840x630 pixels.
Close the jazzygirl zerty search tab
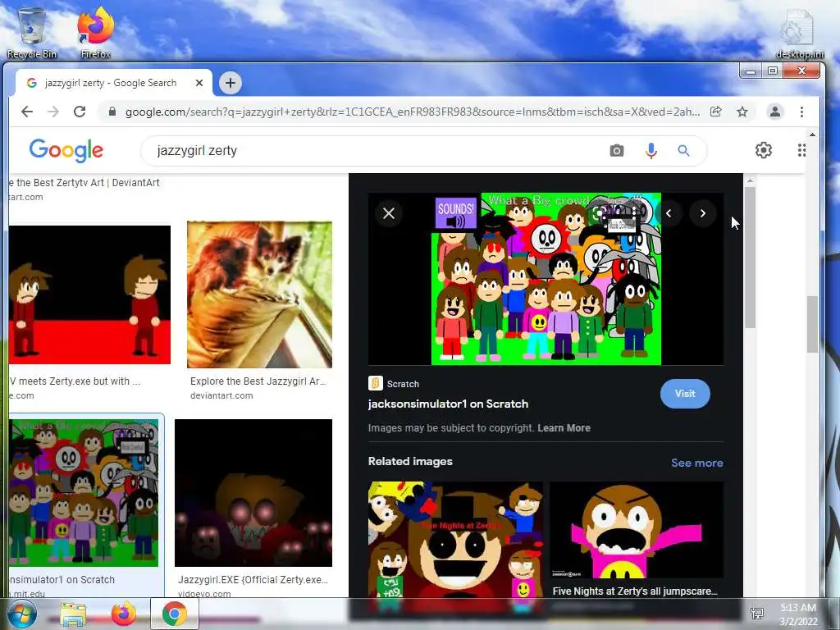(199, 83)
